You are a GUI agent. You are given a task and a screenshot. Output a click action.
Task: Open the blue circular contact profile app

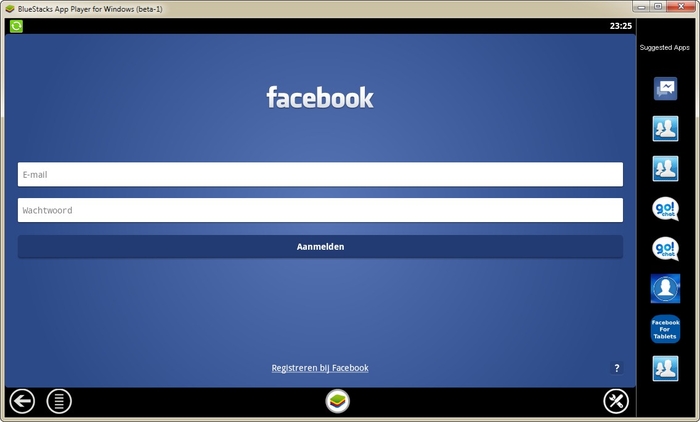coord(665,288)
